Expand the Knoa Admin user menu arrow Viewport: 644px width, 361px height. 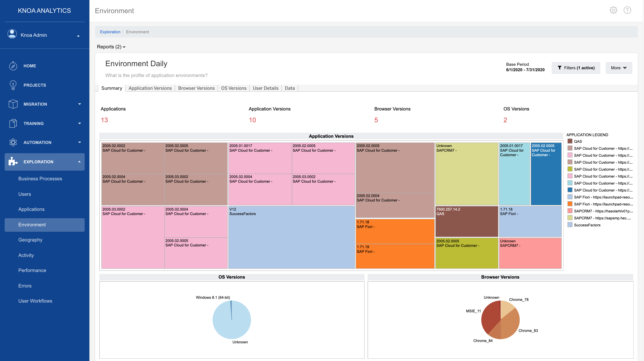tap(78, 36)
